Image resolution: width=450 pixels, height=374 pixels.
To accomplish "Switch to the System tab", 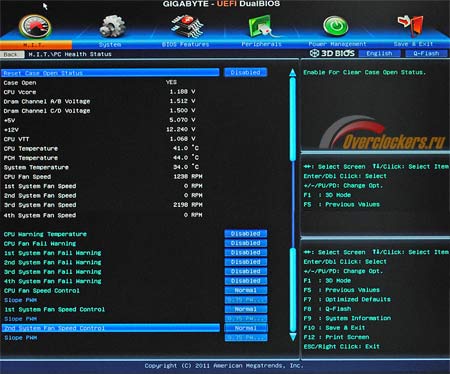I will 110,44.
